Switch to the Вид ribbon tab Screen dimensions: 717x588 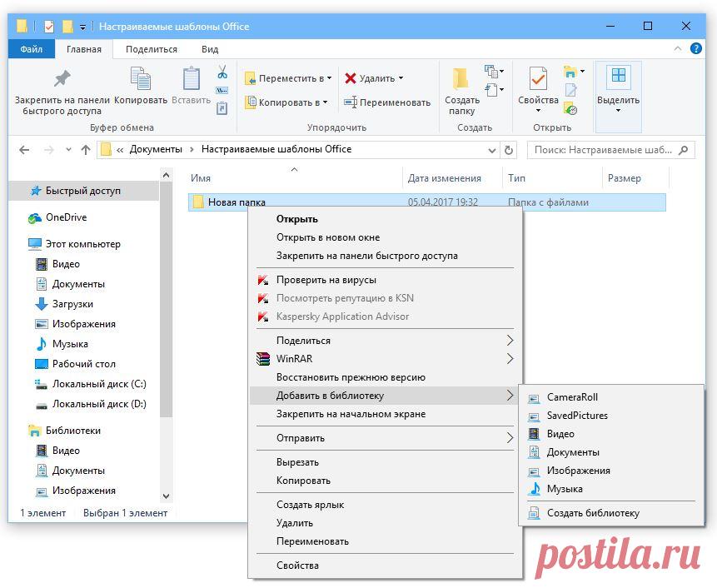point(210,49)
